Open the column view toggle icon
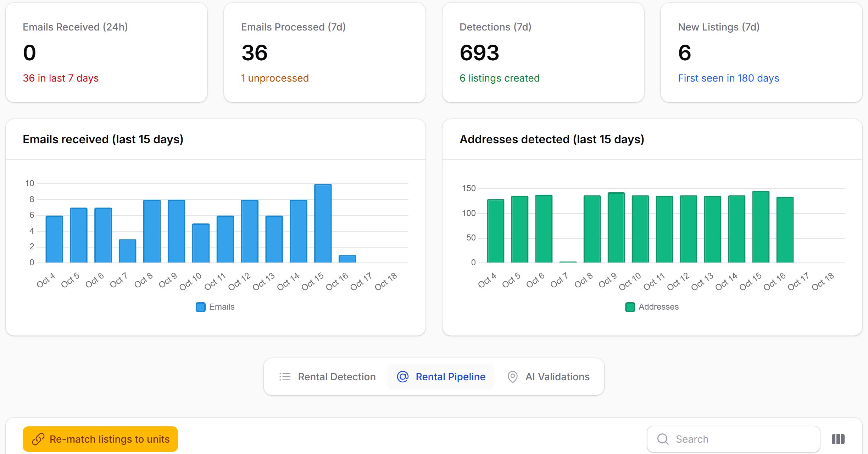Viewport: 868px width, 454px height. point(838,439)
